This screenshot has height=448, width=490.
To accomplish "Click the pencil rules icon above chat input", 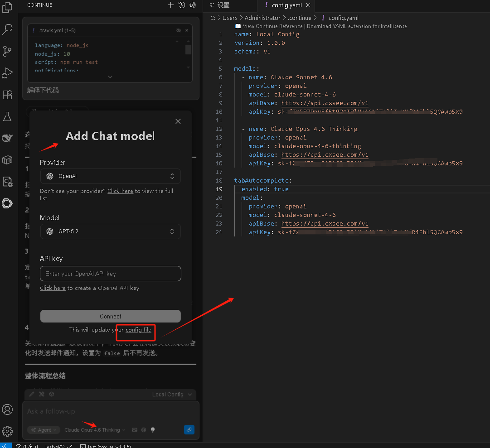I will (32, 394).
